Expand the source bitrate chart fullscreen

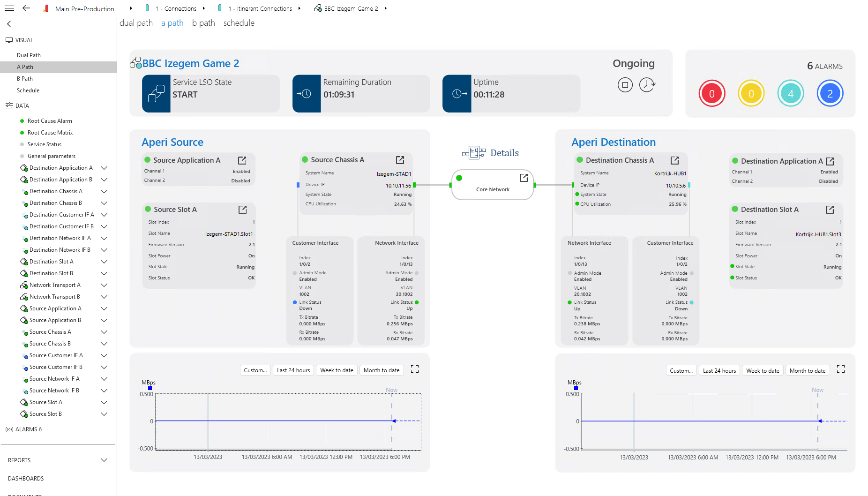click(x=414, y=369)
